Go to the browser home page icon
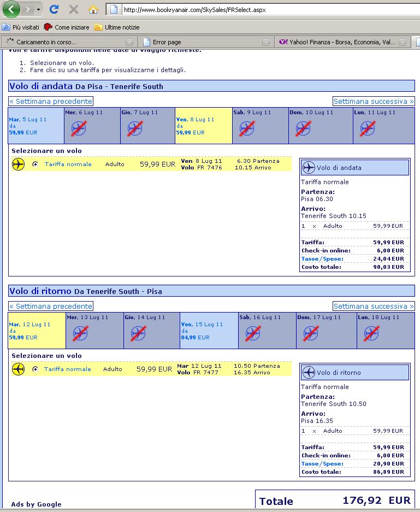Image resolution: width=420 pixels, height=512 pixels. click(93, 9)
